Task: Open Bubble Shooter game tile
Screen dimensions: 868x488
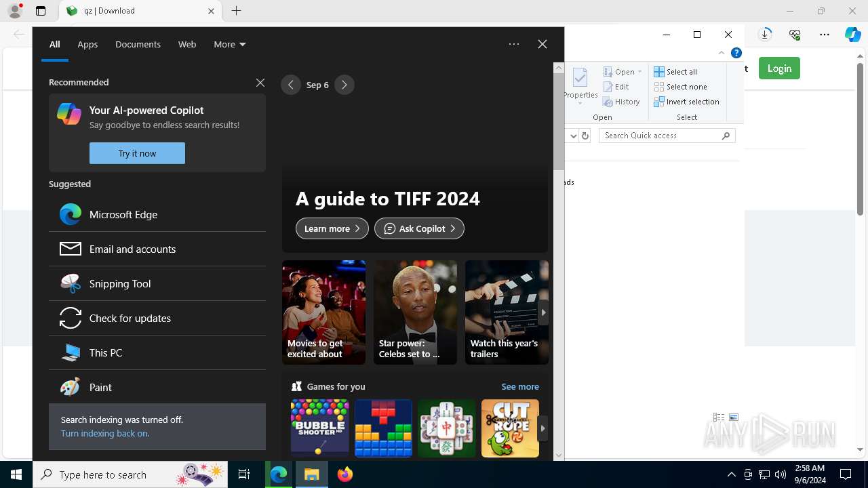Action: point(319,428)
